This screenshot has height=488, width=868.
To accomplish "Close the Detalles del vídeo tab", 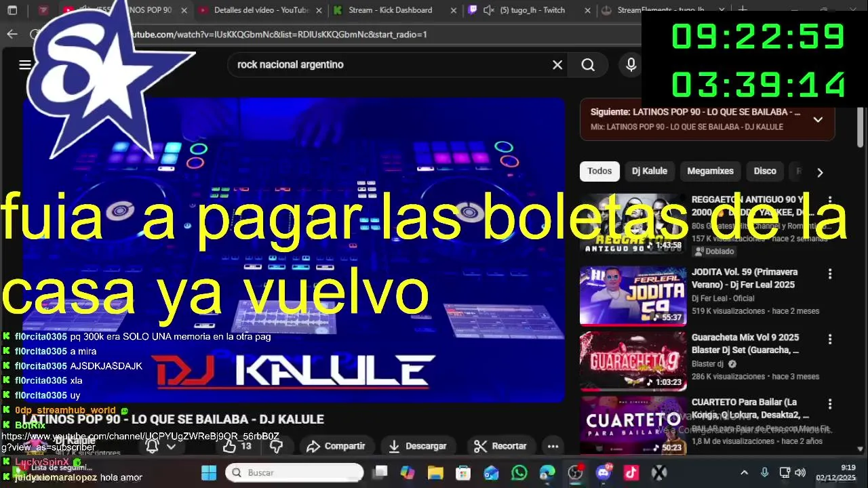I will (318, 10).
